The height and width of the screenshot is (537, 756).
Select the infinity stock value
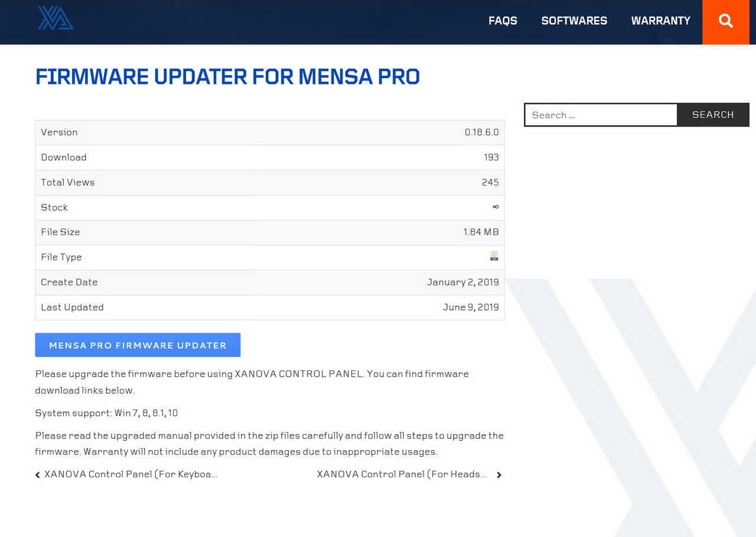[496, 207]
